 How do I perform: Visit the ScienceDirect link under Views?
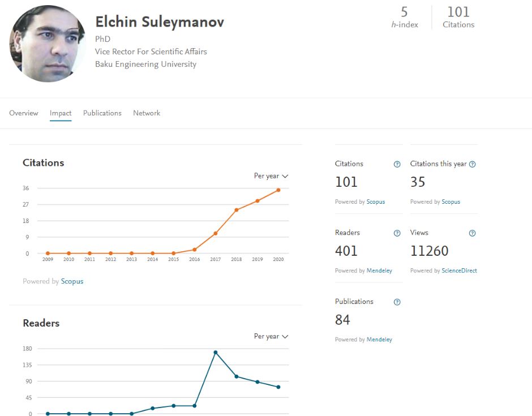click(x=459, y=271)
